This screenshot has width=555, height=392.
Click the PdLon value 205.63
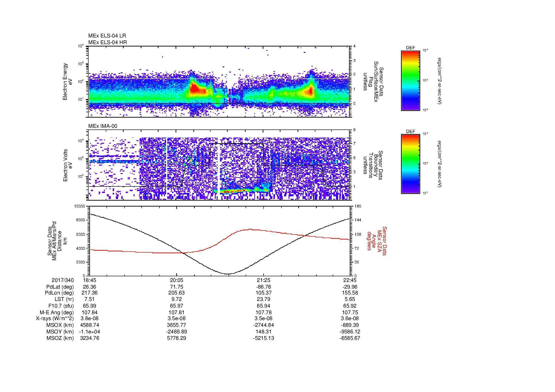pos(177,293)
